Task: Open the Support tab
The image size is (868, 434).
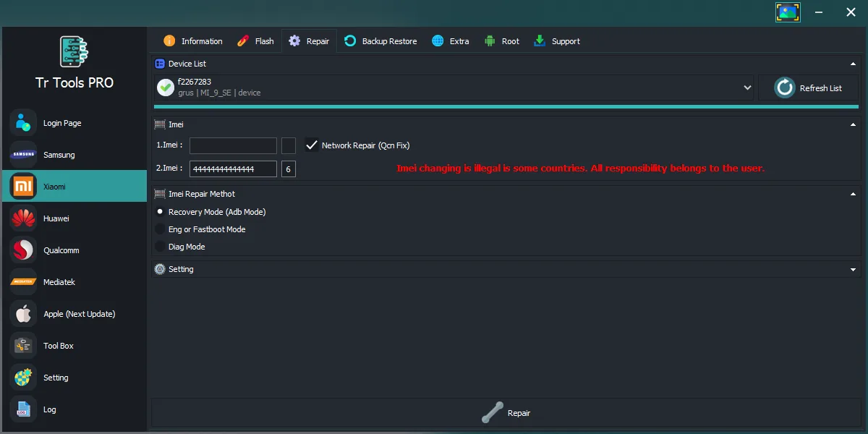Action: point(557,41)
